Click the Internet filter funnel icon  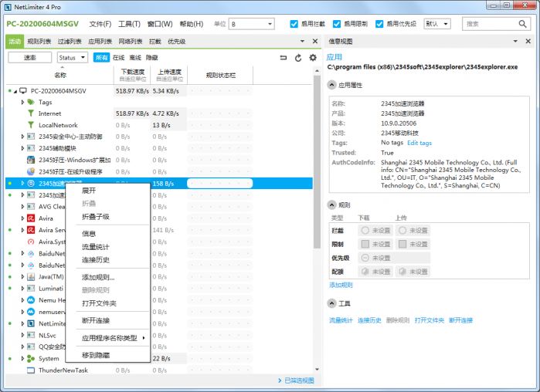31,113
